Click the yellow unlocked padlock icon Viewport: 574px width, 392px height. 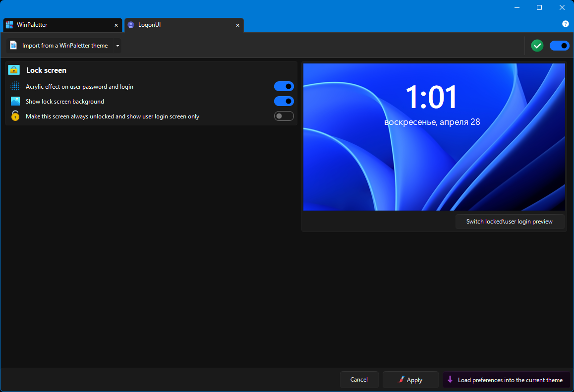point(15,115)
